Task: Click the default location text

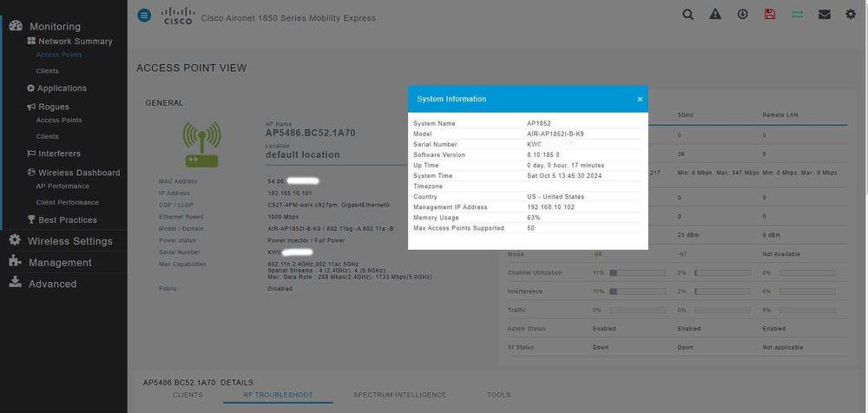Action: [302, 154]
